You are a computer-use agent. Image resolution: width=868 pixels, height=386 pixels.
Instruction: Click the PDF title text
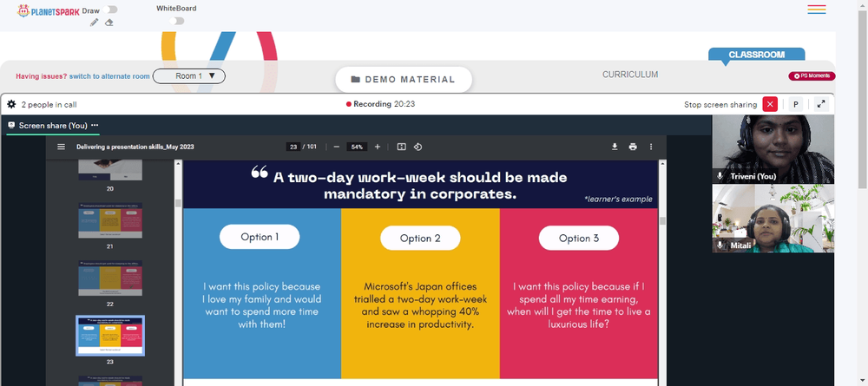(x=135, y=147)
